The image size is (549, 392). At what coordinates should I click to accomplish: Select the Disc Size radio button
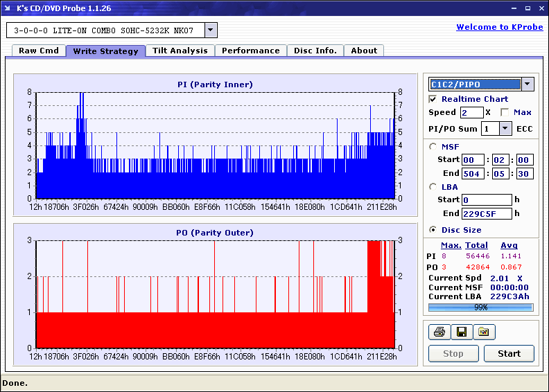click(433, 230)
